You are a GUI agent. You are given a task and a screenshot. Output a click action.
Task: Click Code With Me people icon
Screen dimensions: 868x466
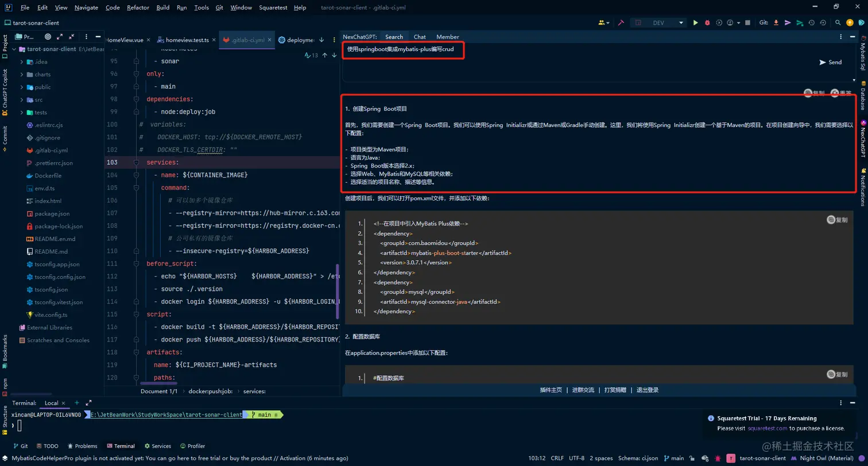[602, 23]
